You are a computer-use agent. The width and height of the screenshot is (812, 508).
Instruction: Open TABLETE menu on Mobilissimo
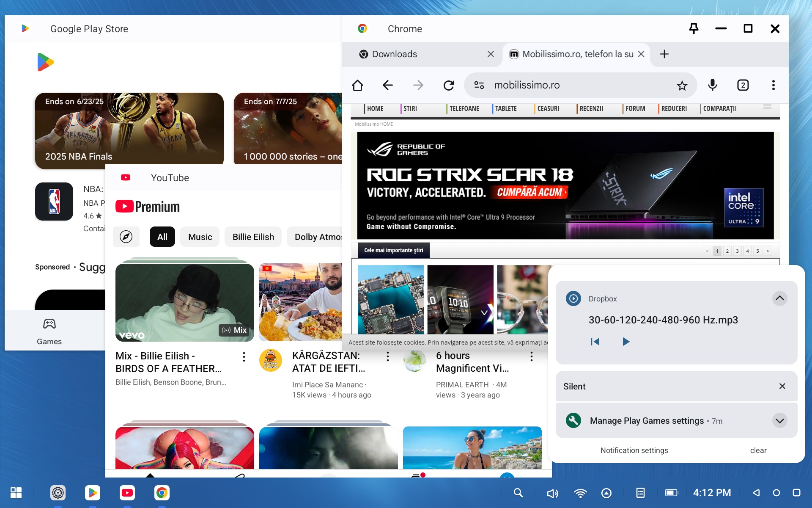(505, 109)
